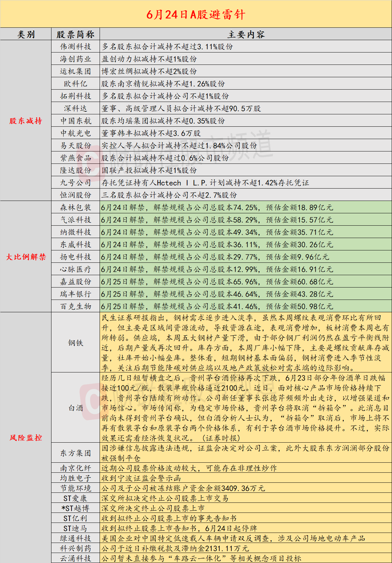Select stock name 云涌科技

pyautogui.click(x=76, y=558)
